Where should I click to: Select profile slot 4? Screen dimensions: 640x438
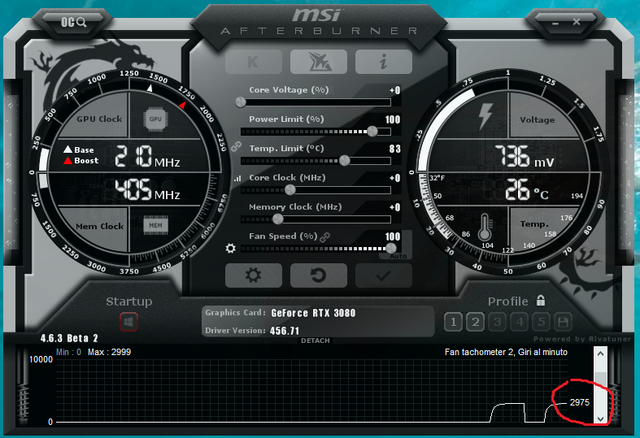coord(519,322)
